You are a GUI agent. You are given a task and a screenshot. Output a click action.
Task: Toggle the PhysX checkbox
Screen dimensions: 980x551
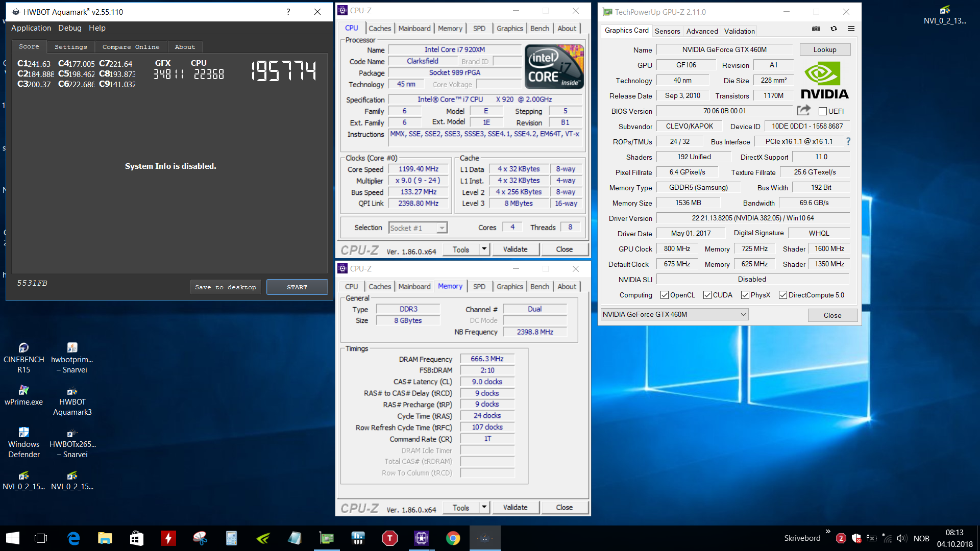pyautogui.click(x=745, y=295)
